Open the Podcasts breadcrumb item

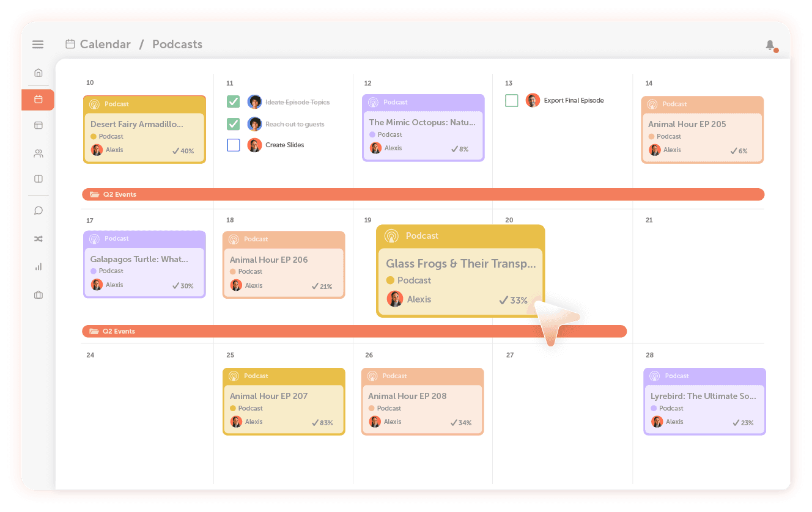tap(177, 44)
